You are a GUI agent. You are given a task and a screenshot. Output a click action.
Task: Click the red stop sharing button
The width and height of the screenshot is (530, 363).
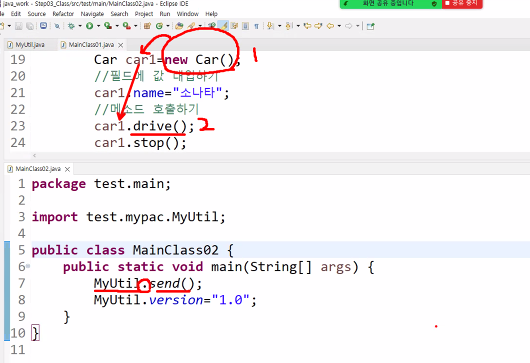click(x=462, y=3)
